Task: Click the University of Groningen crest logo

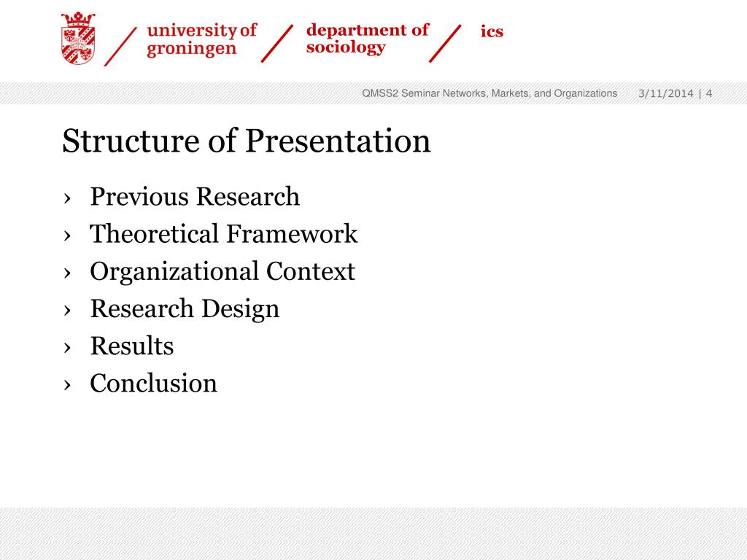Action: [x=79, y=38]
